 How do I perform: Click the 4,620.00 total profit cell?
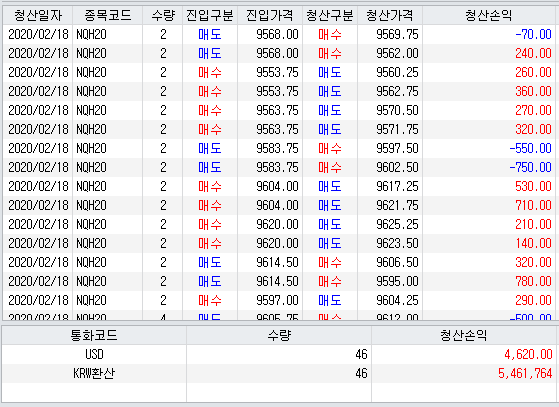(x=464, y=354)
